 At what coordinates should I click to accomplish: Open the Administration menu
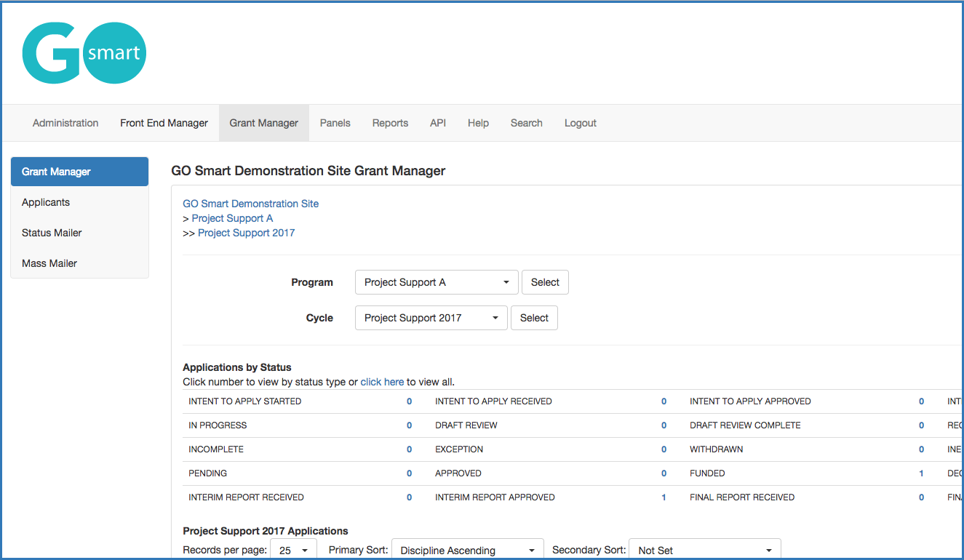click(x=65, y=123)
